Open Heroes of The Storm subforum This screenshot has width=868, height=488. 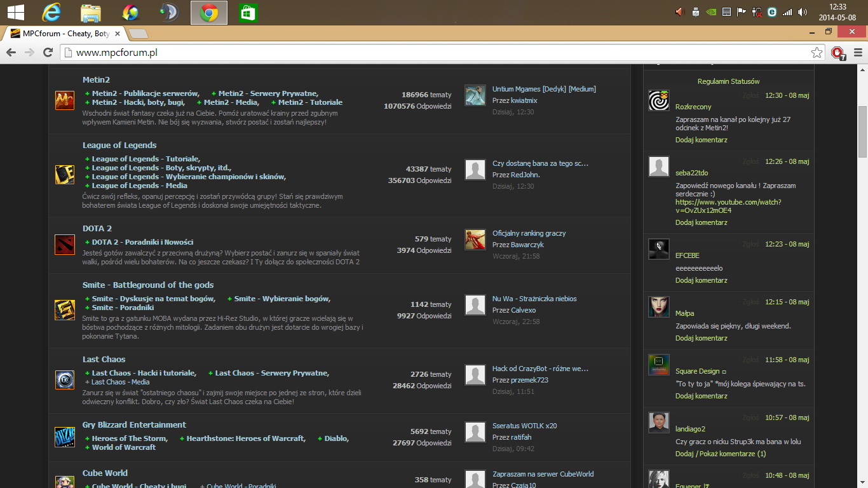point(130,438)
